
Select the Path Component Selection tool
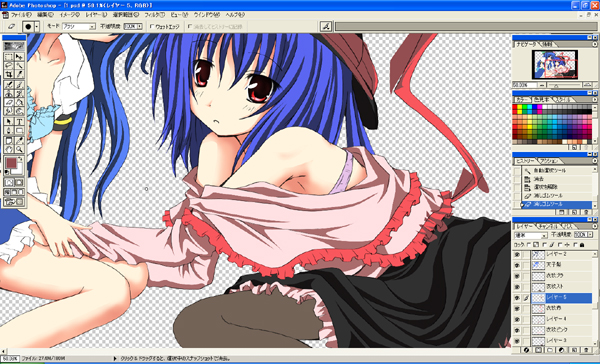[9, 121]
